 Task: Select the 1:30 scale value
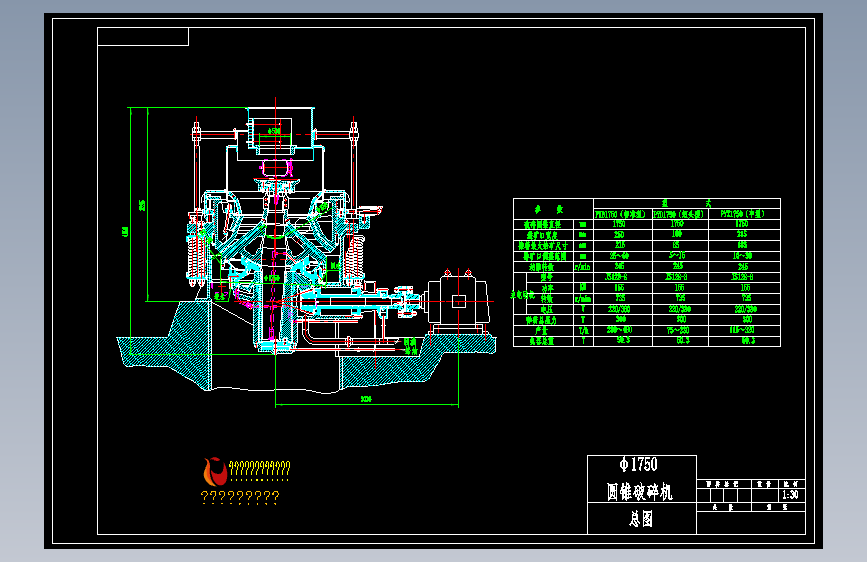point(790,495)
